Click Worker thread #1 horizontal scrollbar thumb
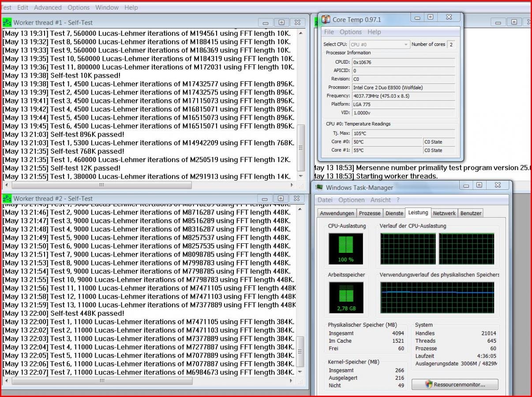The height and width of the screenshot is (397, 532). click(x=102, y=185)
